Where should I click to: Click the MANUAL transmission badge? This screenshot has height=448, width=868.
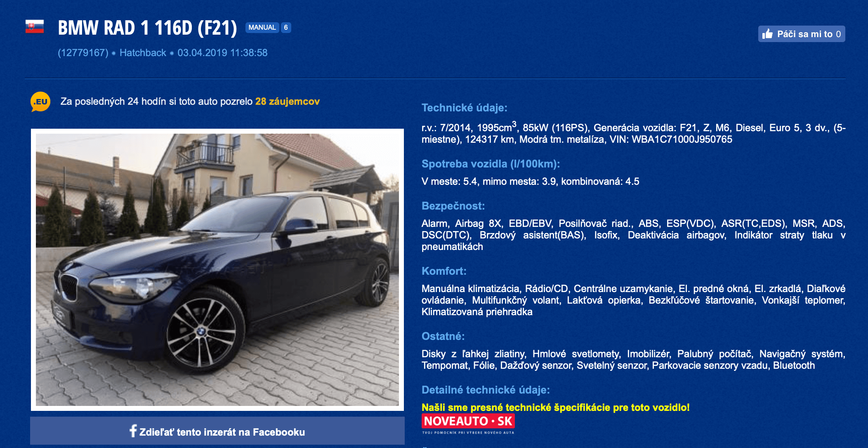262,28
